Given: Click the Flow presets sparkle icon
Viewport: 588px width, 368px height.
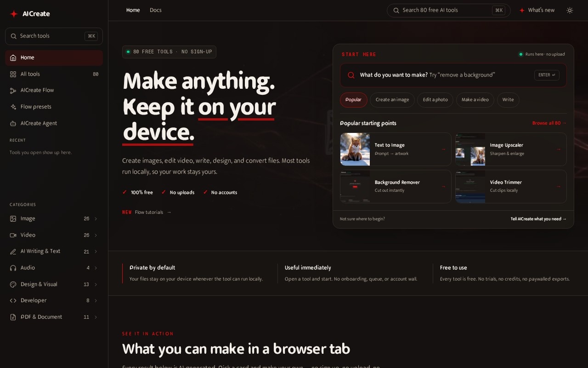Looking at the screenshot, I should click(x=13, y=107).
